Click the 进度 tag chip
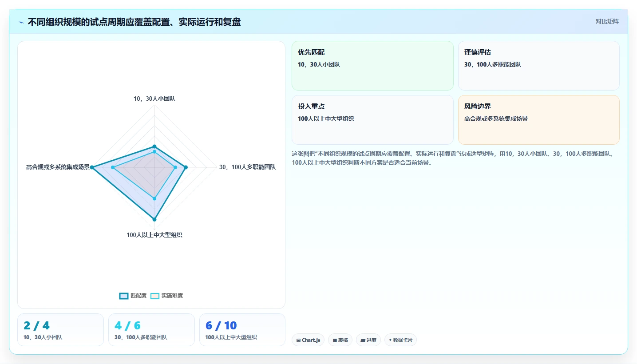Image resolution: width=637 pixels, height=364 pixels. [368, 340]
